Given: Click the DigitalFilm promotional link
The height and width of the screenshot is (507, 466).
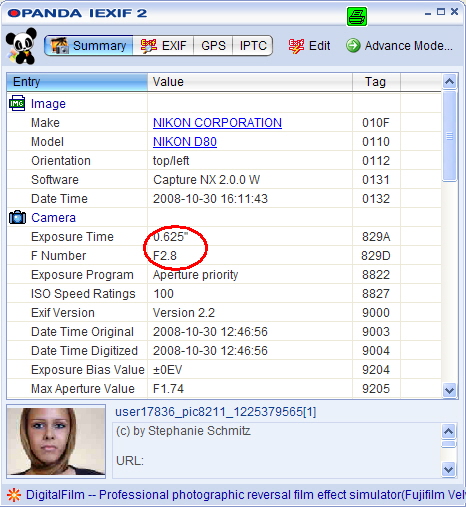Looking at the screenshot, I should [x=246, y=495].
